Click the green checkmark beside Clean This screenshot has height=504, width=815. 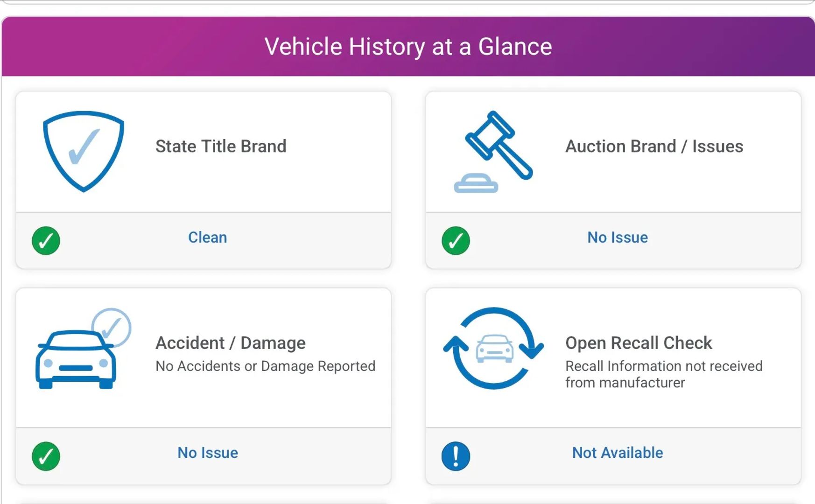[46, 241]
